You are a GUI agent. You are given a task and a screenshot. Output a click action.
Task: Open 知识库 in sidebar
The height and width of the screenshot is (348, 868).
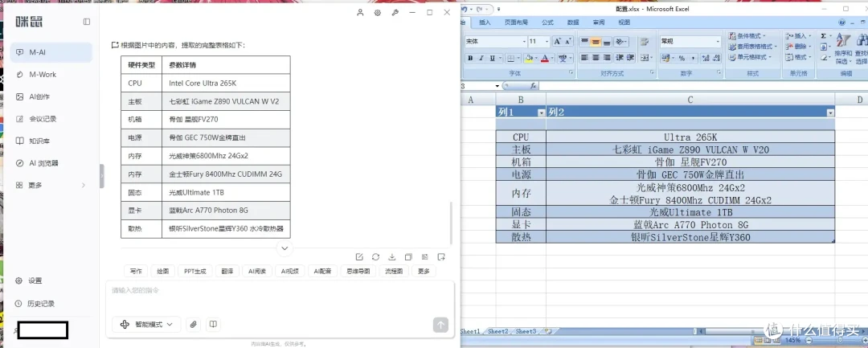(51, 141)
